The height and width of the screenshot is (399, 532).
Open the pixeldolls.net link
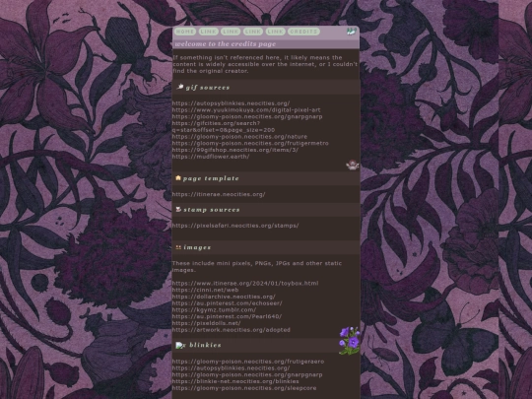tap(206, 323)
